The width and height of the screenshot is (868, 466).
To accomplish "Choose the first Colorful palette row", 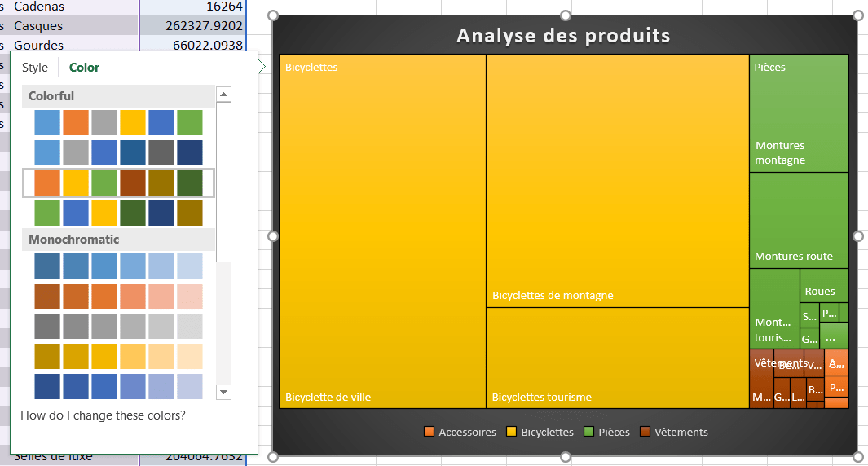I will (118, 122).
